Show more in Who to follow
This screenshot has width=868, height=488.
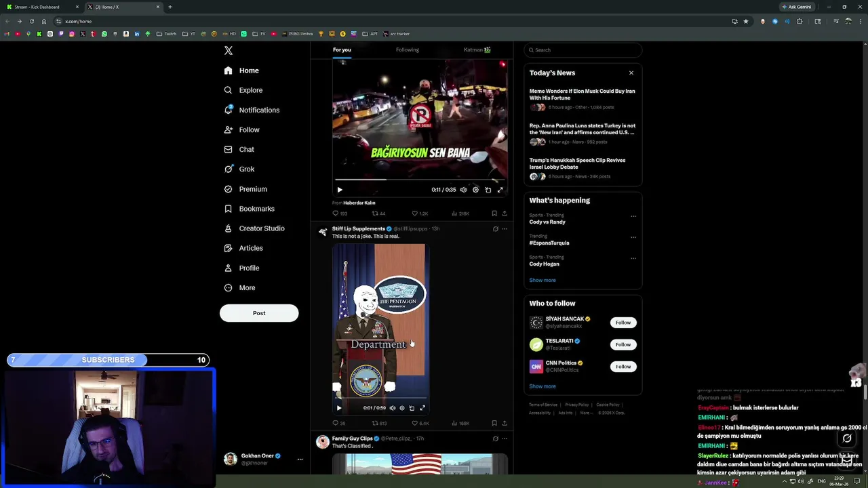click(542, 386)
